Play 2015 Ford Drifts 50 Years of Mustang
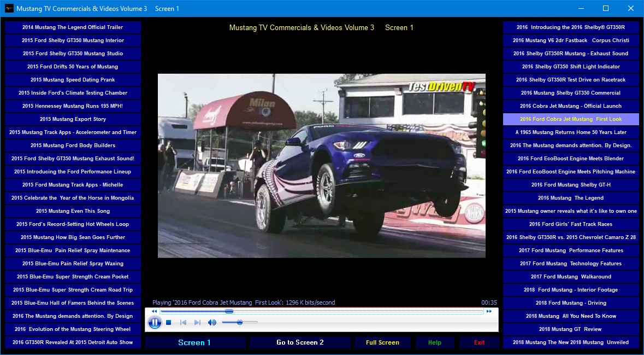This screenshot has width=644, height=355. (x=73, y=67)
